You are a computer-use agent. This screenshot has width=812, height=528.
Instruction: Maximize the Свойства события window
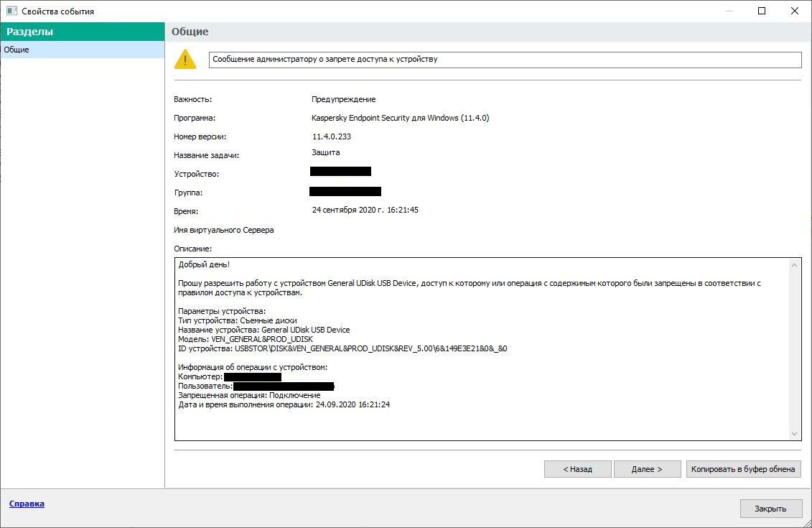pyautogui.click(x=761, y=11)
